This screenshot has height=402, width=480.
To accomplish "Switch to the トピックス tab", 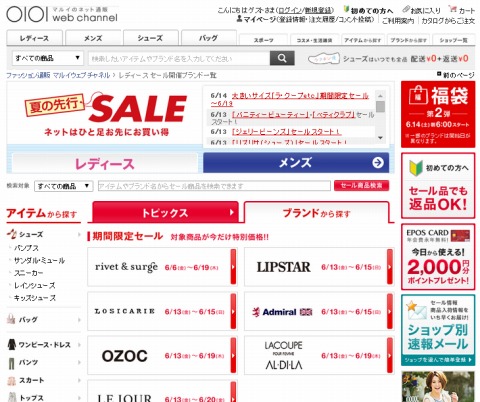I will (165, 212).
